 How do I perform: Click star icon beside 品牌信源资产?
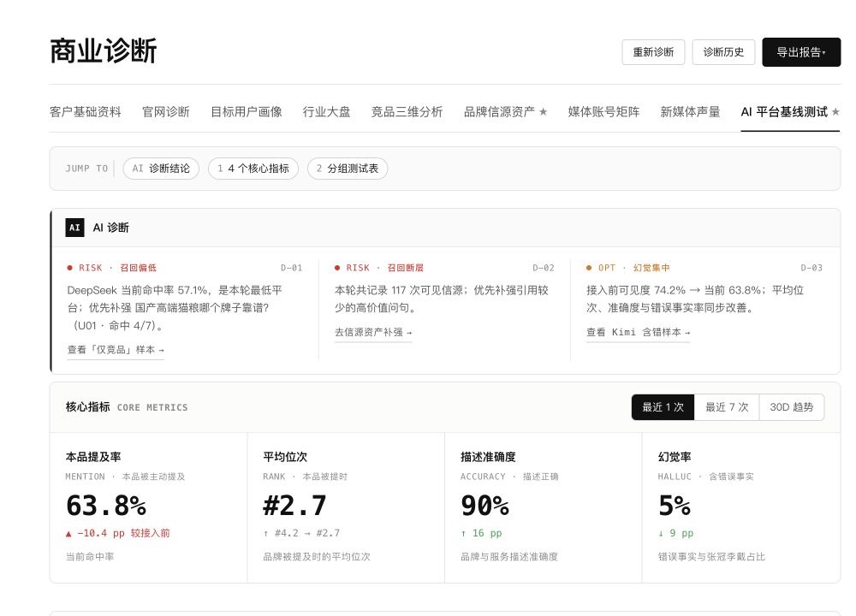click(x=544, y=112)
